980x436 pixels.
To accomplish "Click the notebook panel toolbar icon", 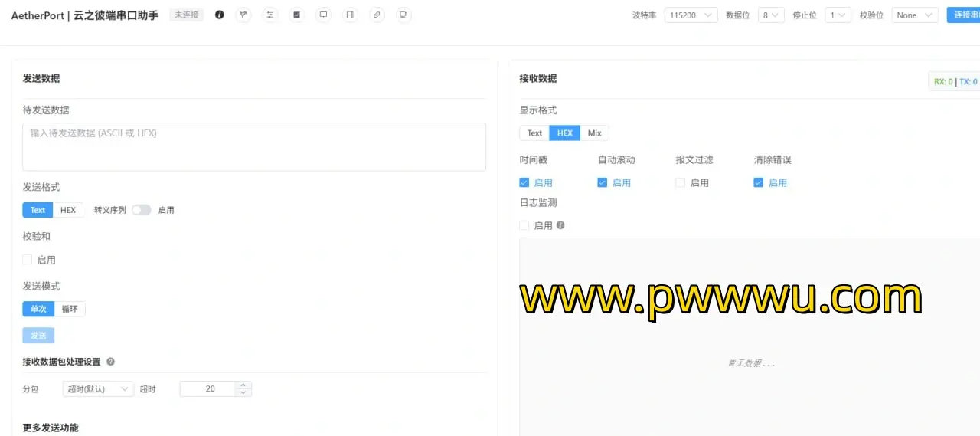I will click(x=350, y=15).
